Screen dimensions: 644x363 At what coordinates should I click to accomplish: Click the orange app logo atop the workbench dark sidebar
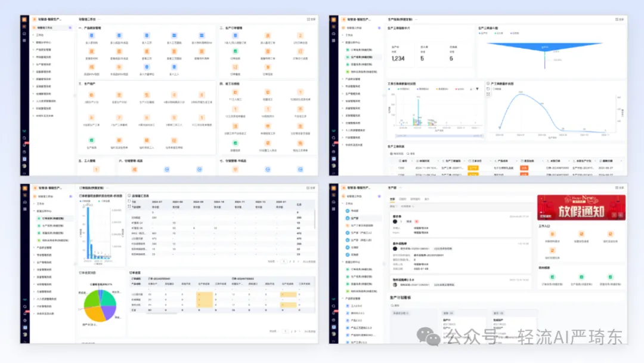24,19
